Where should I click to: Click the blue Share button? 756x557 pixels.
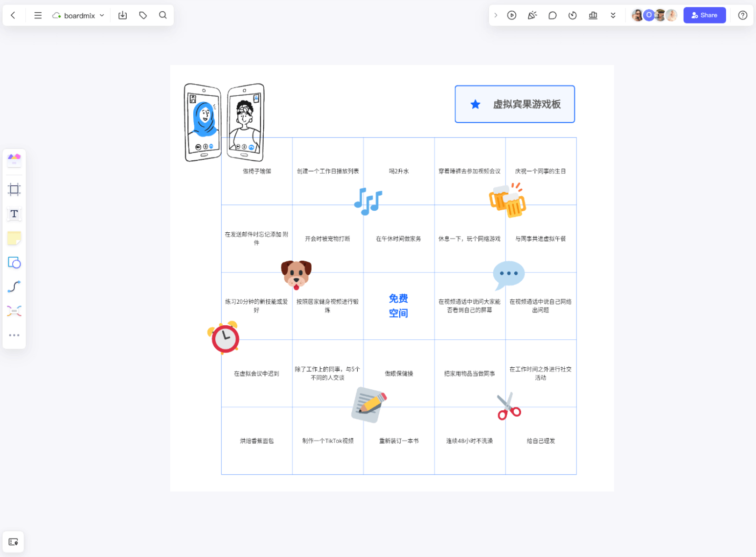tap(705, 15)
